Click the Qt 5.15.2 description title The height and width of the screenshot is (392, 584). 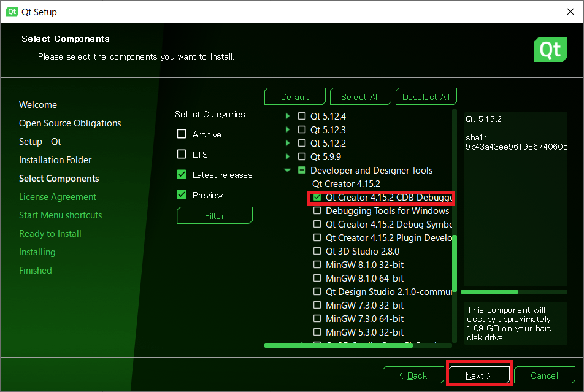click(483, 119)
